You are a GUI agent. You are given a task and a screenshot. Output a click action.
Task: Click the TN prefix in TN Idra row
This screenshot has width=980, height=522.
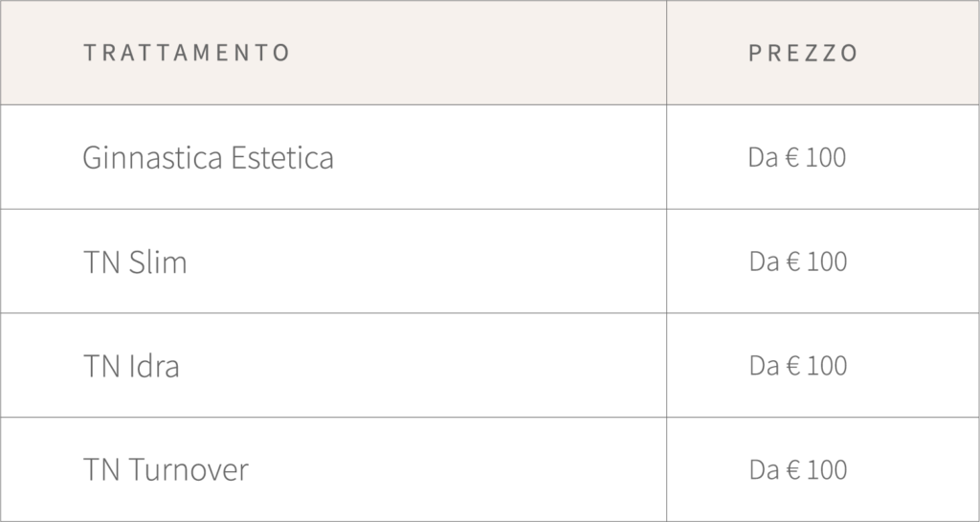100,366
